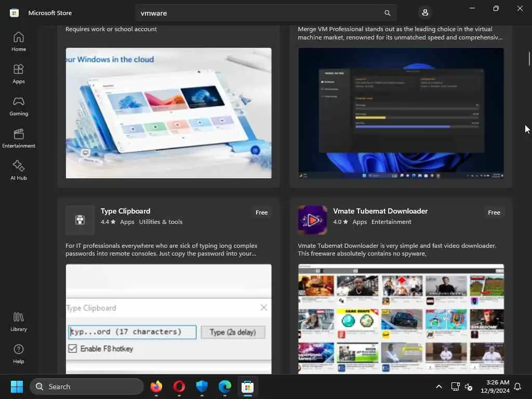Open the Vmate Tubemat Downloader title
Viewport: 532px width, 399px height.
[x=380, y=211]
